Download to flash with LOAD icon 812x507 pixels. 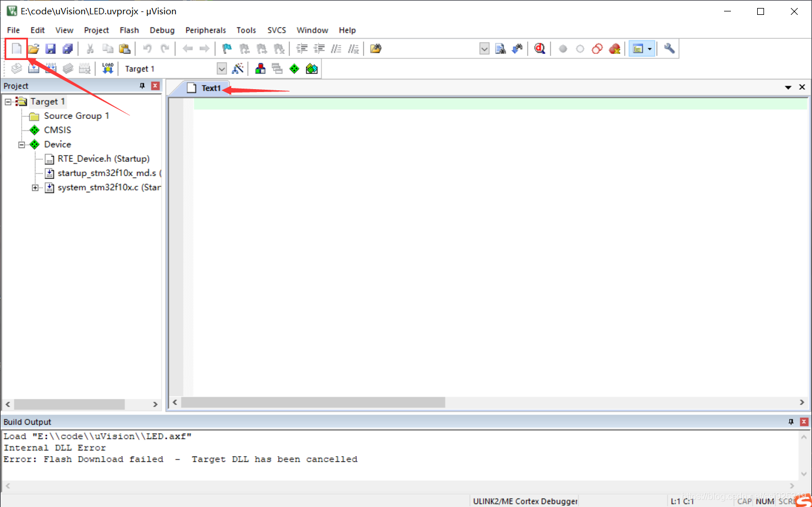[108, 69]
